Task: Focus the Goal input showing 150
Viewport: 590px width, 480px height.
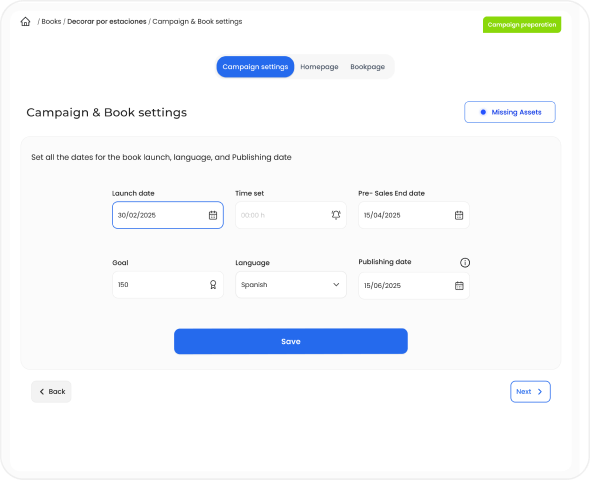Action: pos(168,285)
